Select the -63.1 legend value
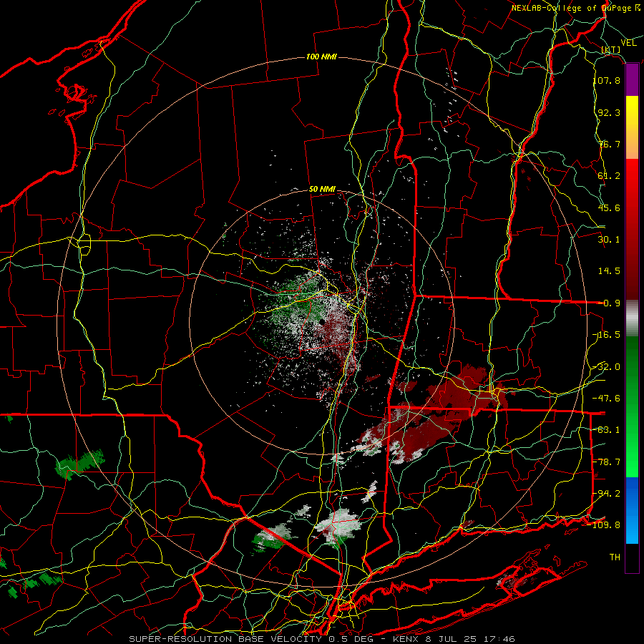 pyautogui.click(x=607, y=430)
